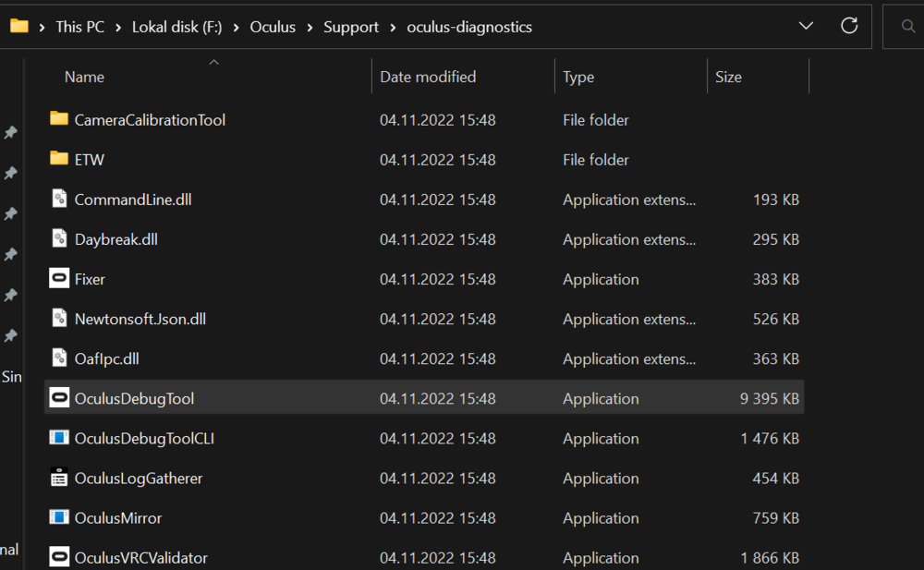Sort by Size column header
Screen dimensions: 924x570
728,77
